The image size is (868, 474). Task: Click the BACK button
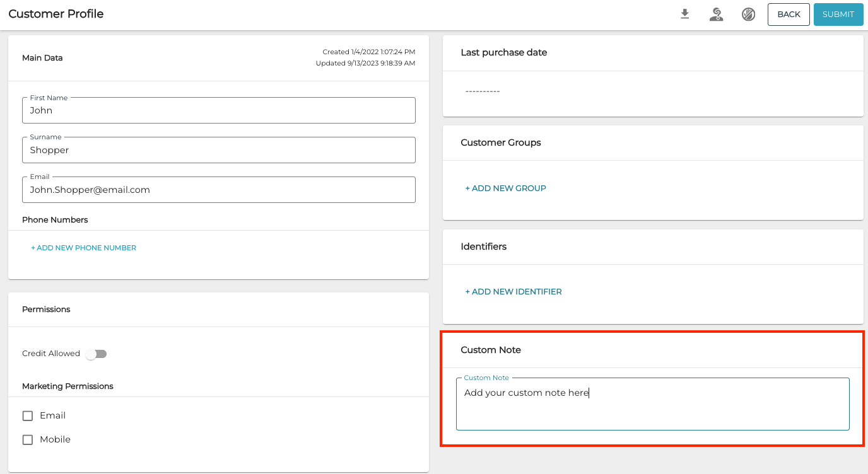[x=789, y=14]
